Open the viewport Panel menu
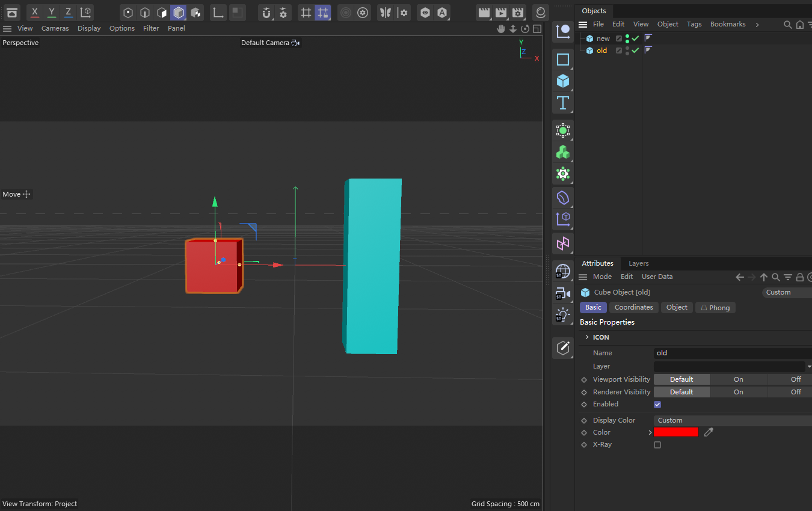 point(176,28)
